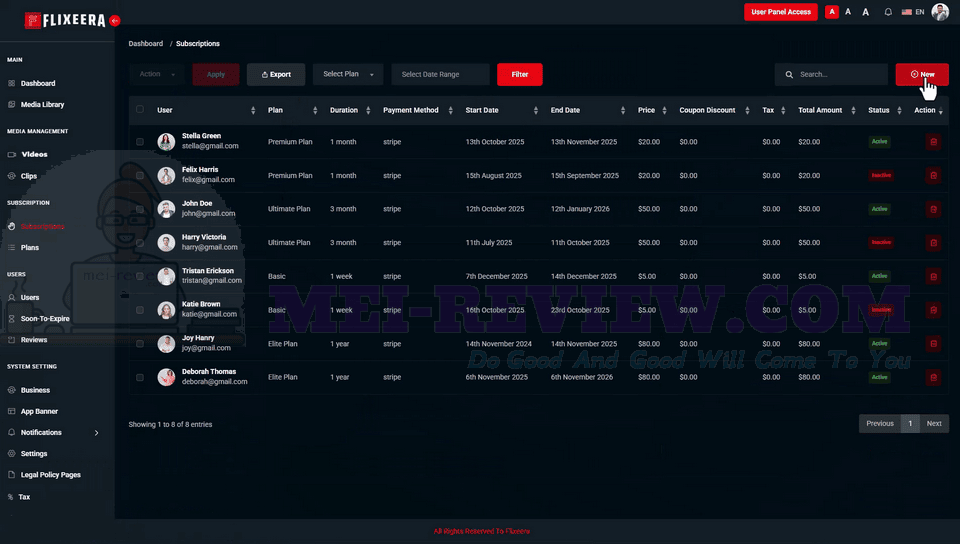Click the search magnifier icon

(789, 75)
